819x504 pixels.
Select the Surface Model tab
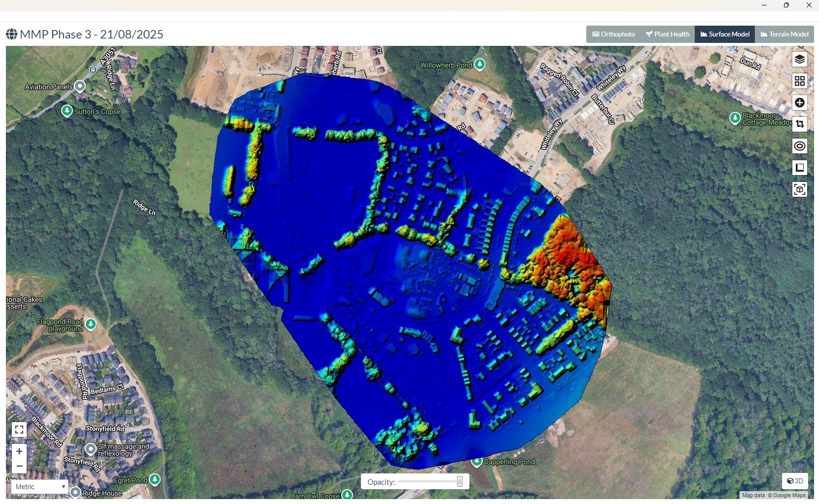725,34
